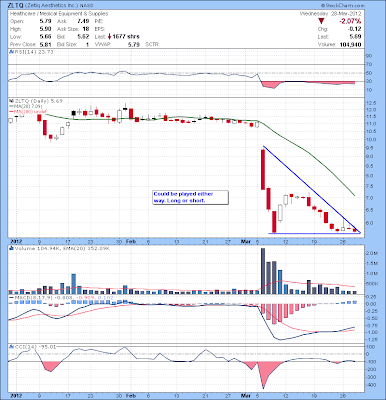The image size is (386, 400).
Task: Select the Prev Close value 5.81
Action: click(45, 44)
